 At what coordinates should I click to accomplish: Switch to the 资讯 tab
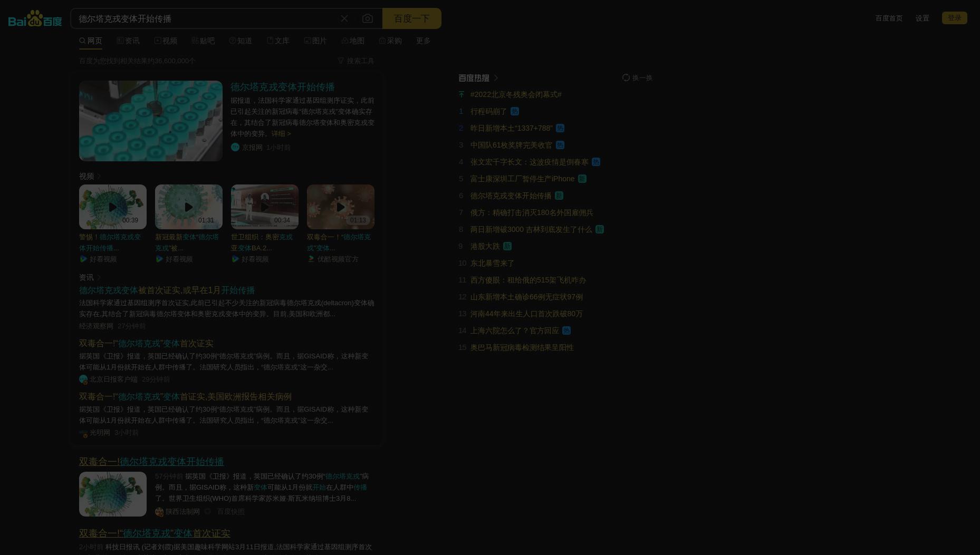(128, 41)
